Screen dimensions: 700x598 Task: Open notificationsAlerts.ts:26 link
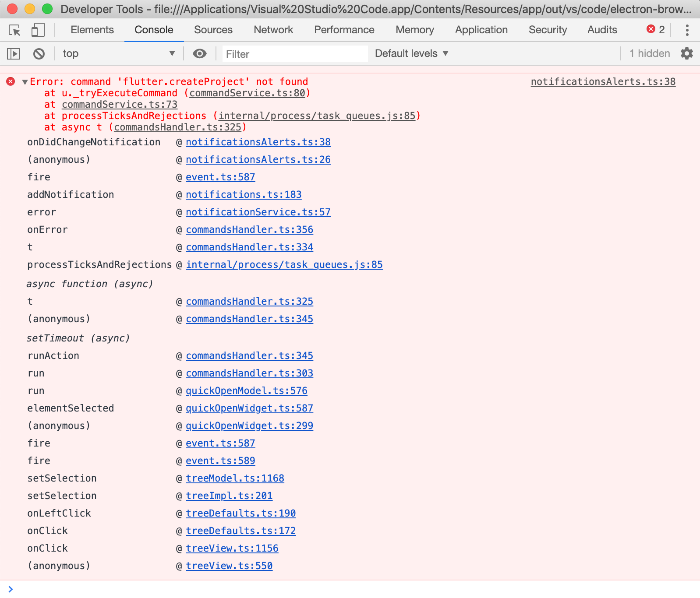258,159
